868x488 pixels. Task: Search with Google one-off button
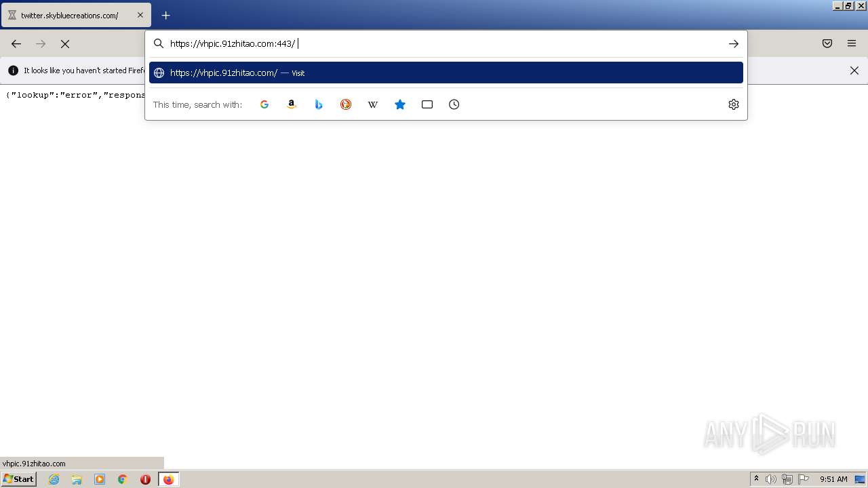pyautogui.click(x=264, y=104)
